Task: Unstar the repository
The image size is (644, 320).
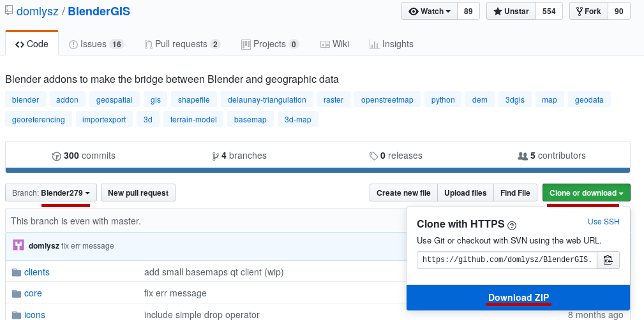Action: [x=511, y=11]
